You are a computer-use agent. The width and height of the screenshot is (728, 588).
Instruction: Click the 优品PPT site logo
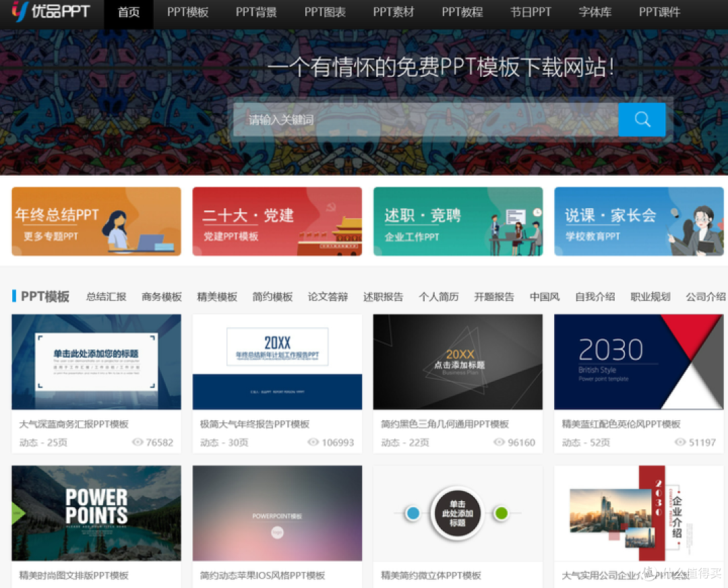pos(51,11)
